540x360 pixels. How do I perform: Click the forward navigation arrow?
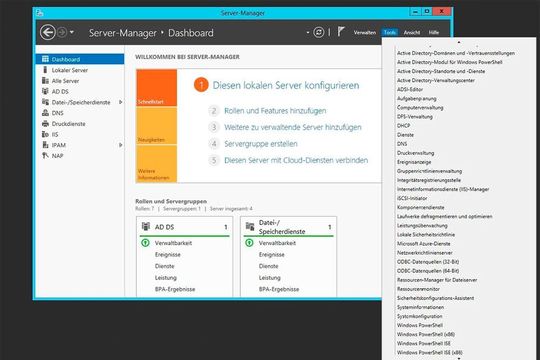(x=62, y=32)
